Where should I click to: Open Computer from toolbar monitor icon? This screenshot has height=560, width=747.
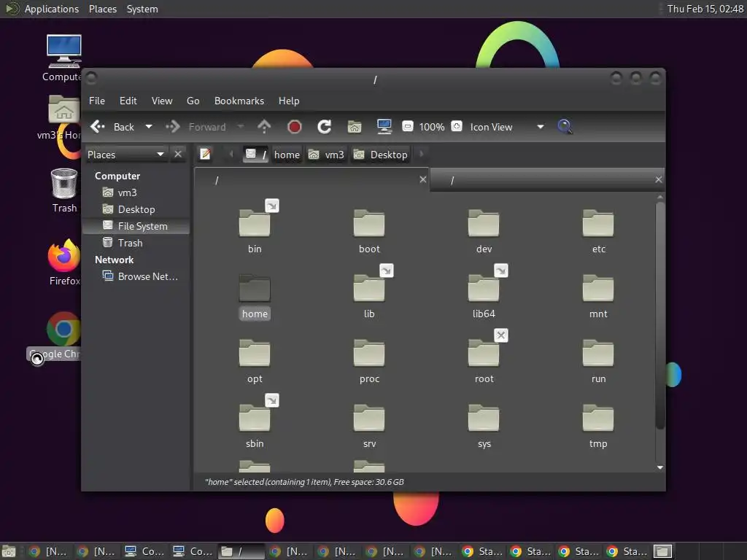[x=384, y=127]
